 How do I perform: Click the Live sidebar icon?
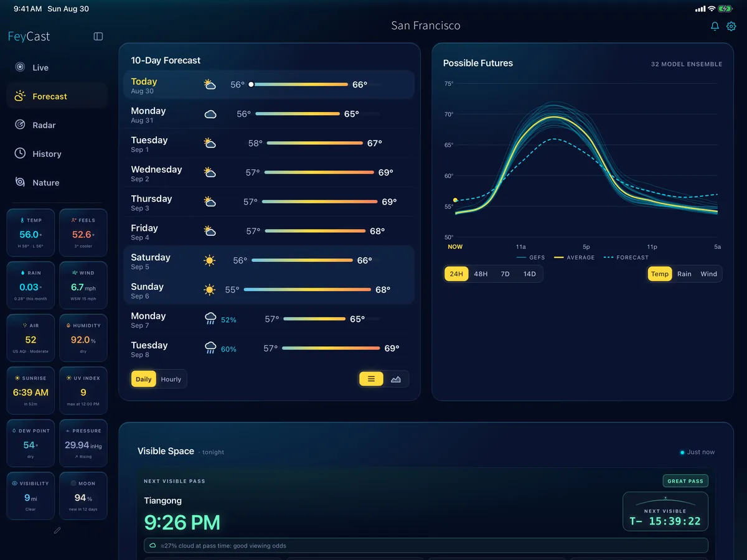pyautogui.click(x=20, y=67)
